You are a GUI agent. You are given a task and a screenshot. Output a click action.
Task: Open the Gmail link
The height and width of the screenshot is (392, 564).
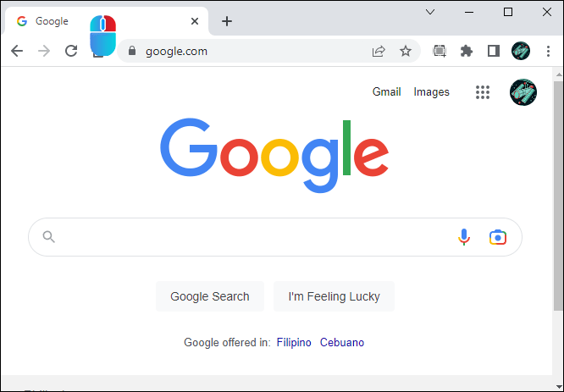(386, 91)
